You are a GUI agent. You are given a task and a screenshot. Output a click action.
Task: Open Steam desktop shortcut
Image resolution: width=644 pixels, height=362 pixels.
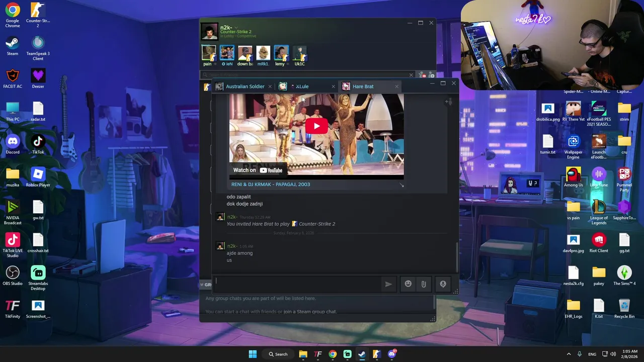coord(13,46)
